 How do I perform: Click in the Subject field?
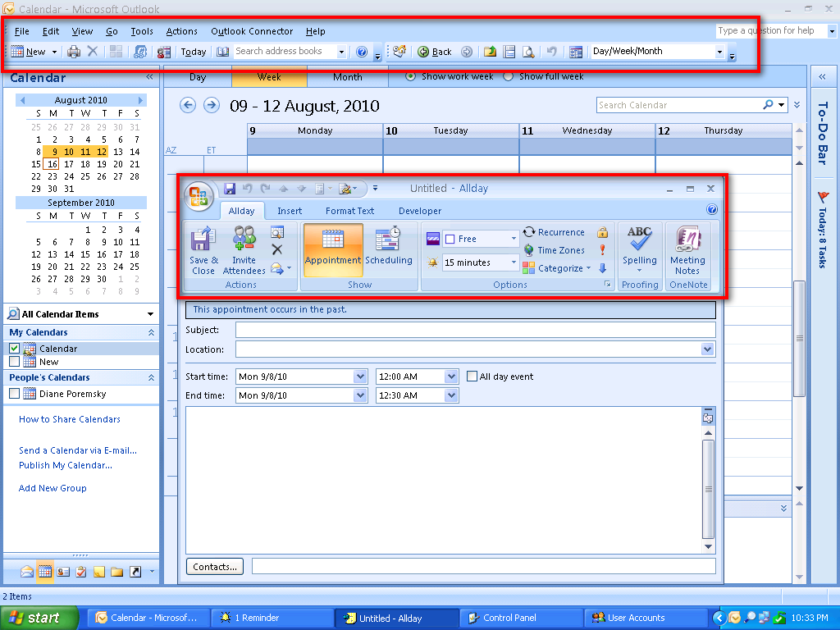[x=476, y=330]
